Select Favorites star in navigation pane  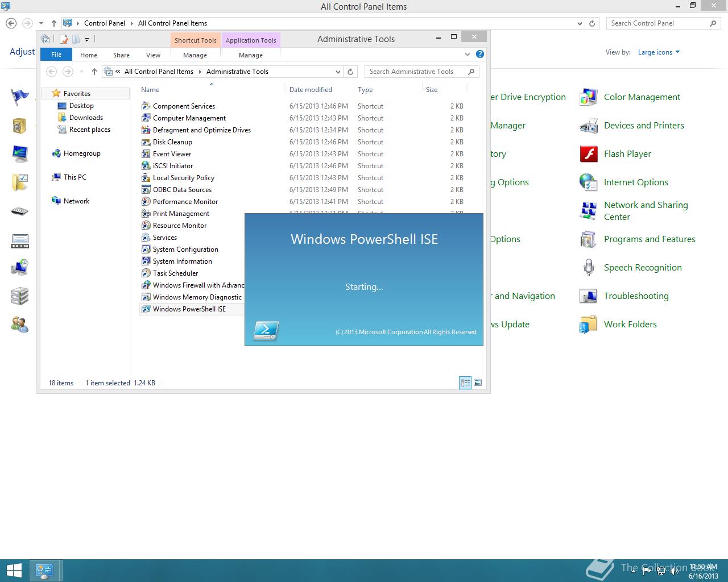tap(56, 93)
